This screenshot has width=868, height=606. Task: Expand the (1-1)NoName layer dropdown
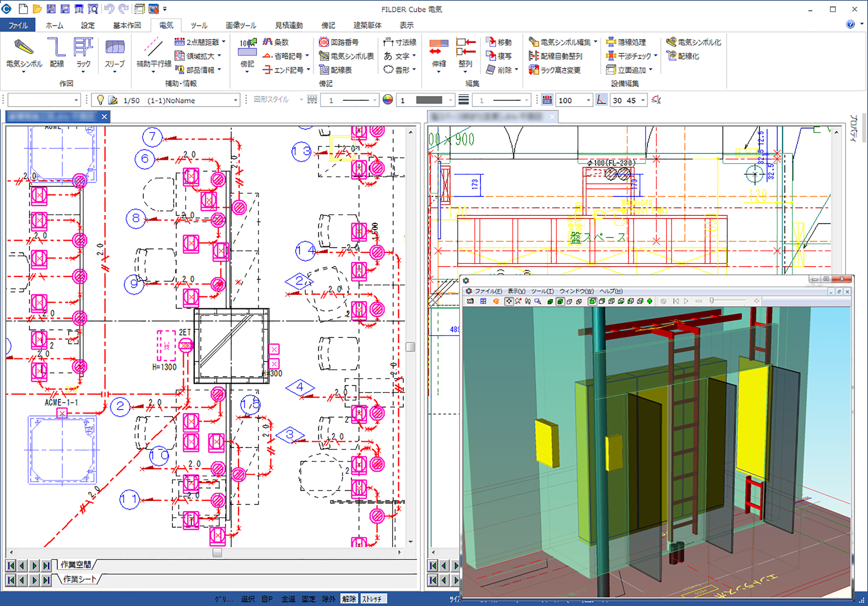click(x=235, y=100)
